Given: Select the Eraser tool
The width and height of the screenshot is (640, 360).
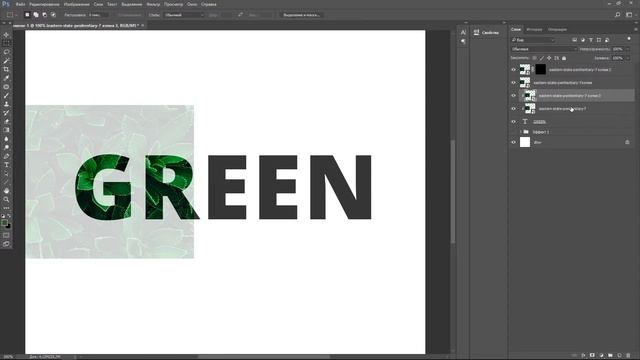Looking at the screenshot, I should (6, 121).
